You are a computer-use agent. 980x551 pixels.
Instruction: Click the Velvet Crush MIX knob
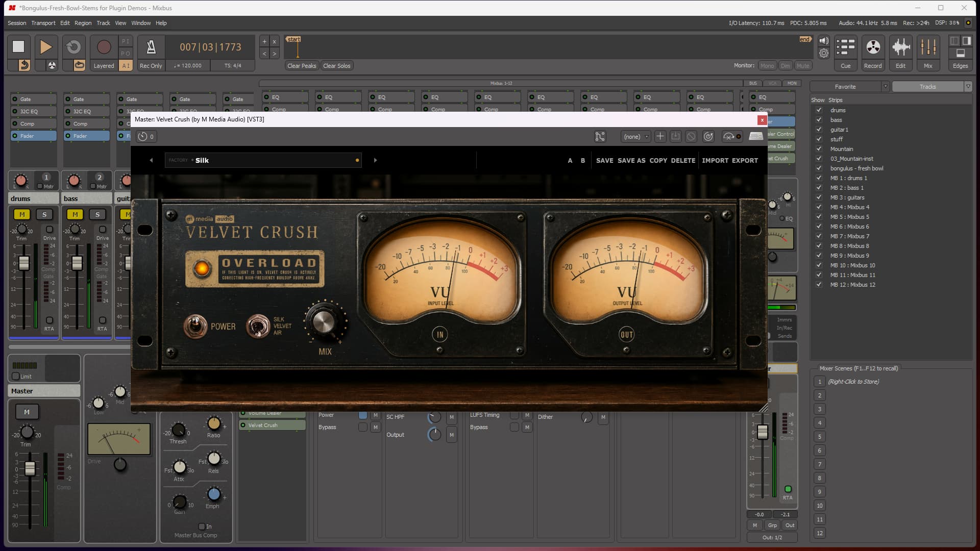coord(324,322)
